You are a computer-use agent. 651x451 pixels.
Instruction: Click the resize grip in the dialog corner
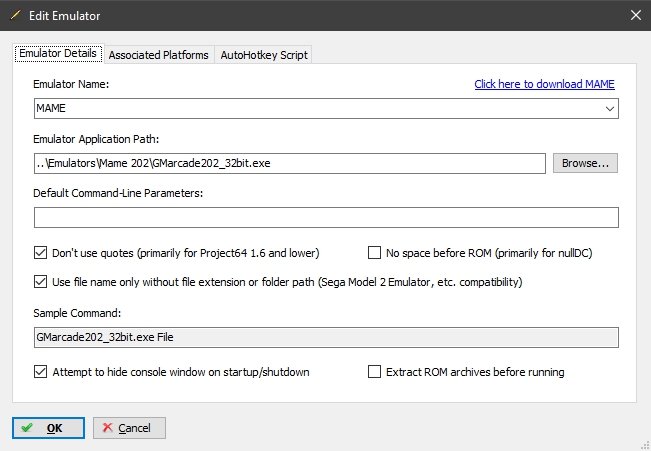click(x=646, y=446)
